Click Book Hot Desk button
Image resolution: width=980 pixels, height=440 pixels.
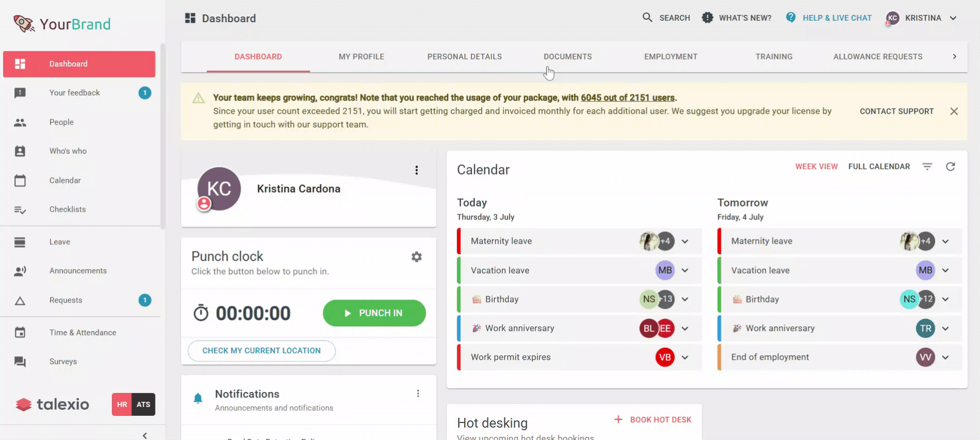click(653, 420)
